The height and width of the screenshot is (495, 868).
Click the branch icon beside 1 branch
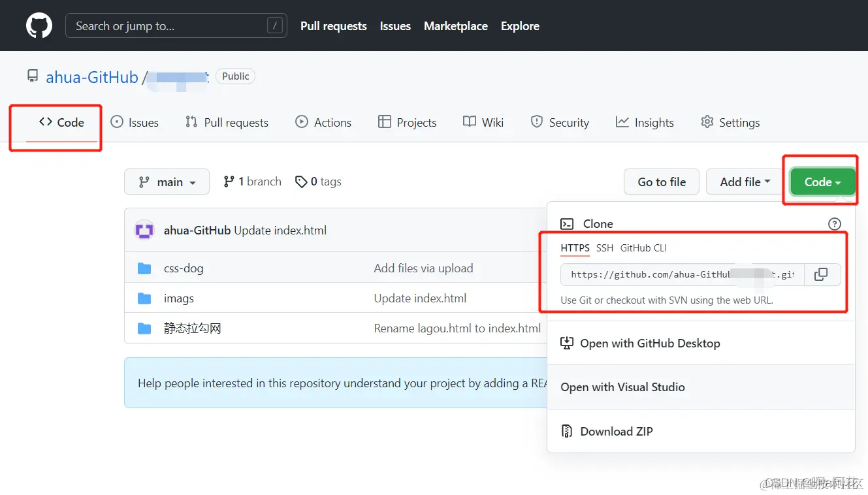229,182
